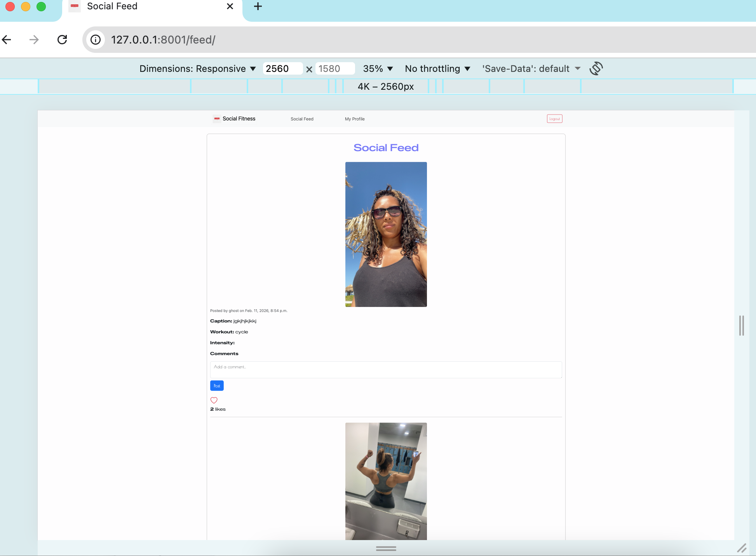Click the Post button to submit comment
The image size is (756, 556).
(217, 385)
